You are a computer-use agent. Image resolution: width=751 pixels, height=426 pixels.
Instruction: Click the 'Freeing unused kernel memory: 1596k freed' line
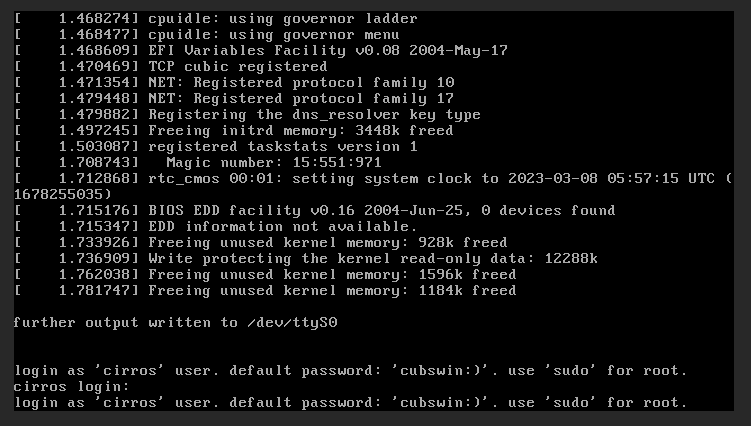point(332,274)
